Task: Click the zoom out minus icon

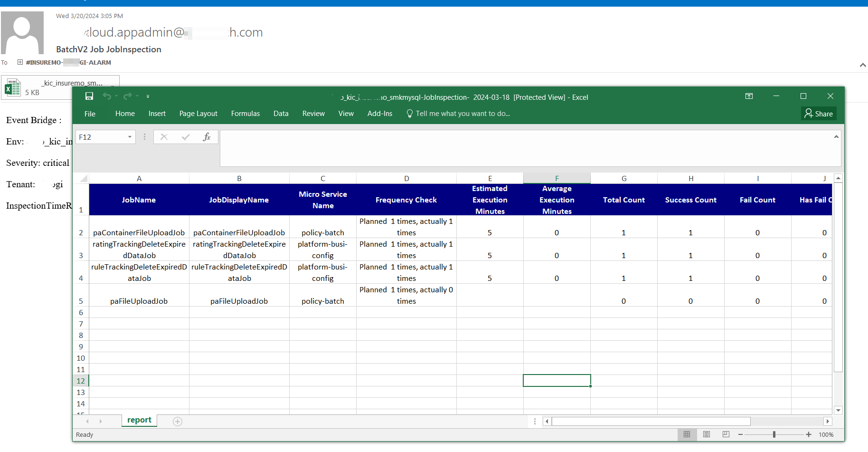Action: [x=740, y=434]
